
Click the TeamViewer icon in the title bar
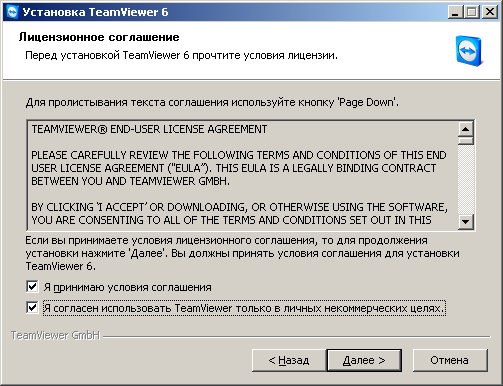tap(12, 12)
